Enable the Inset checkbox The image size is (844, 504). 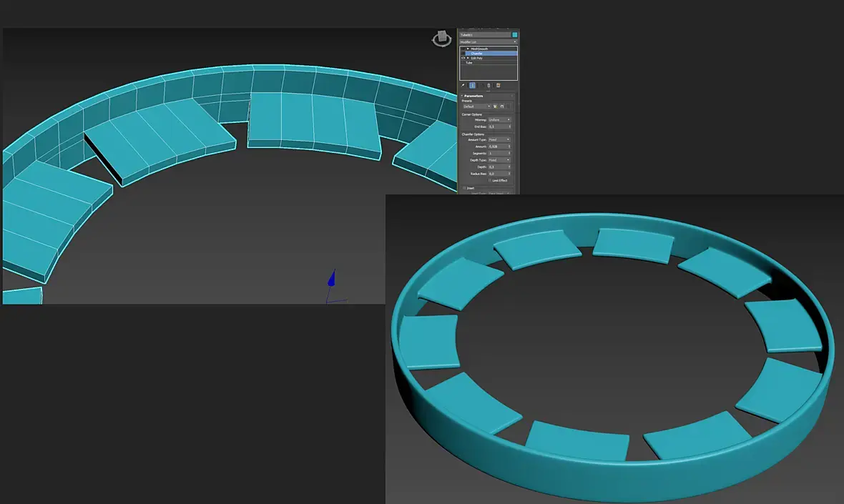[464, 188]
